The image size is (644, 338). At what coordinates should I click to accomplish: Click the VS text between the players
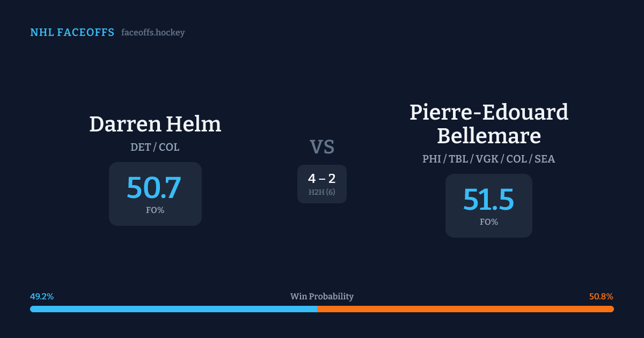point(322,146)
